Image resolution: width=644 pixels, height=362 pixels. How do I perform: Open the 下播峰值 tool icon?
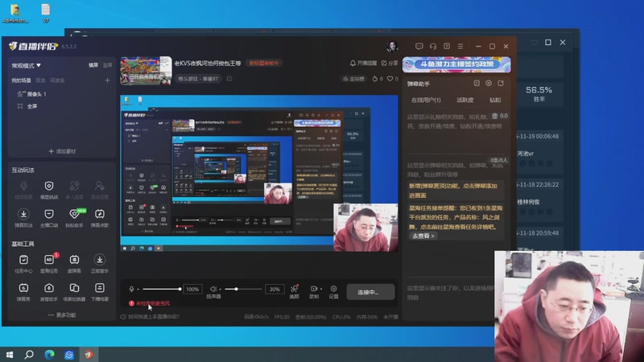99,288
